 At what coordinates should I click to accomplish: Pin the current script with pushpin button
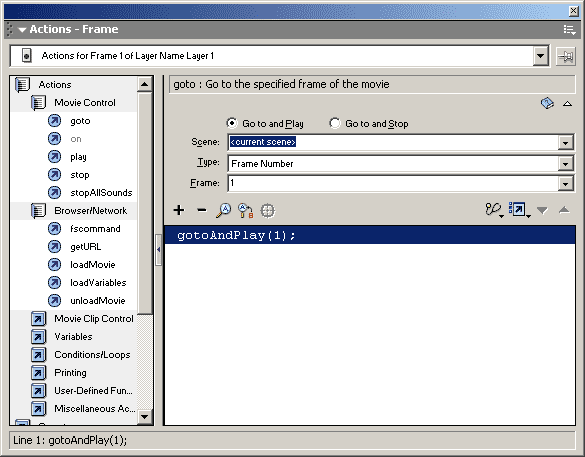click(566, 57)
